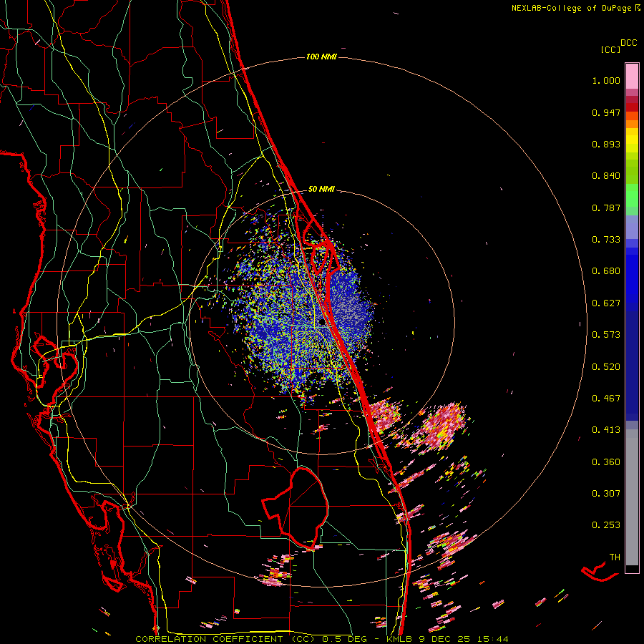Click the 0.627 color scale value
This screenshot has width=644, height=644.
(606, 303)
